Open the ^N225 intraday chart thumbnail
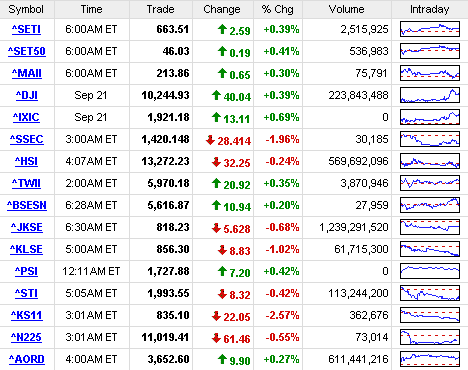This screenshot has width=468, height=370. [430, 337]
